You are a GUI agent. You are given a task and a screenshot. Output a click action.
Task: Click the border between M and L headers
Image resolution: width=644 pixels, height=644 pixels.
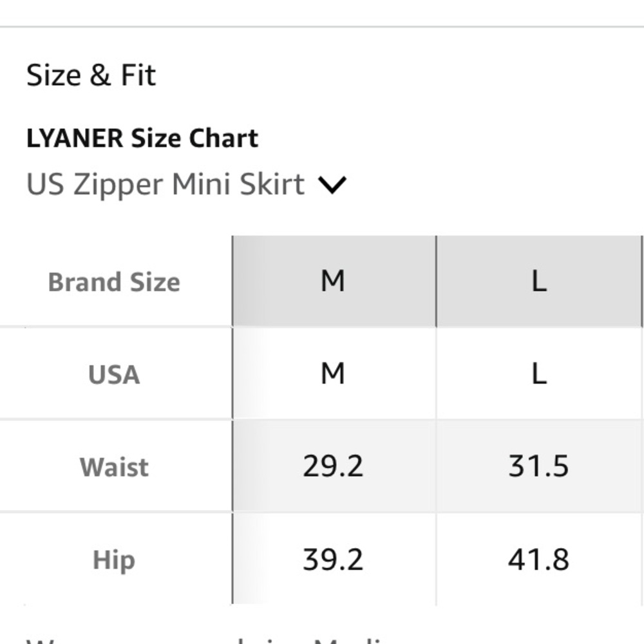[436, 281]
